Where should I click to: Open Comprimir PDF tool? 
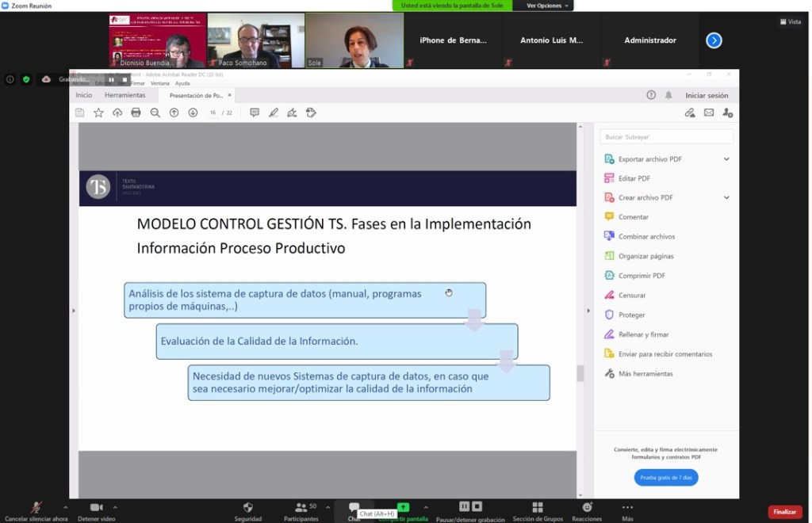coord(642,276)
